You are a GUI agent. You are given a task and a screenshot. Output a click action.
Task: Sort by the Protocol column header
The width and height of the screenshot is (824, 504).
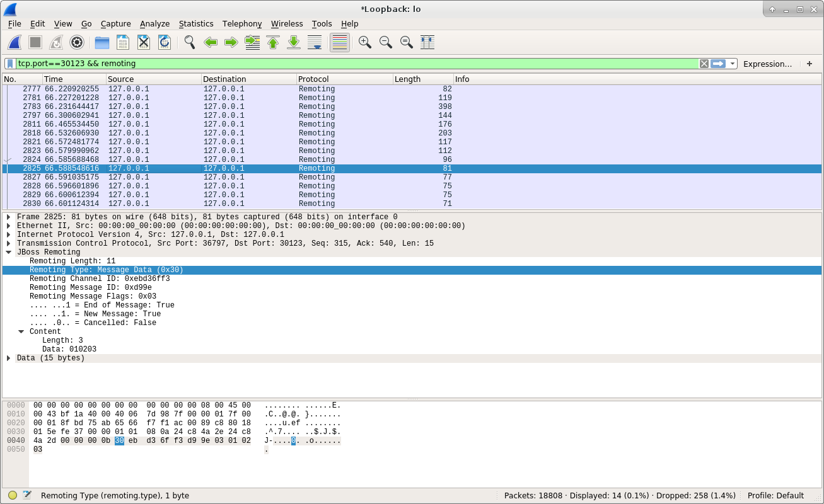[x=344, y=79]
